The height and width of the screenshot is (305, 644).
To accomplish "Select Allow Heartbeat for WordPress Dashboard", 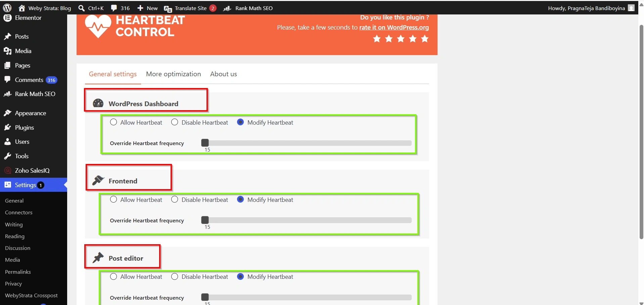I will 113,122.
